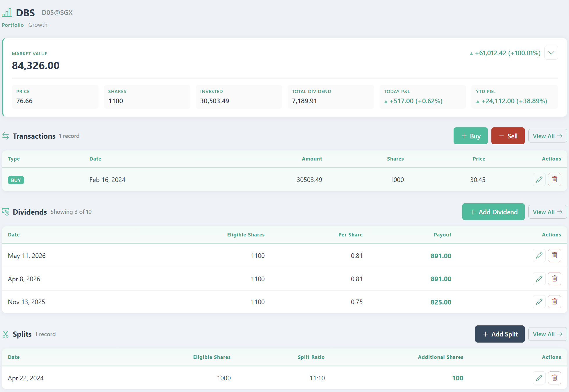
Task: Edit the Apr 8, 2026 dividend
Action: tap(539, 279)
